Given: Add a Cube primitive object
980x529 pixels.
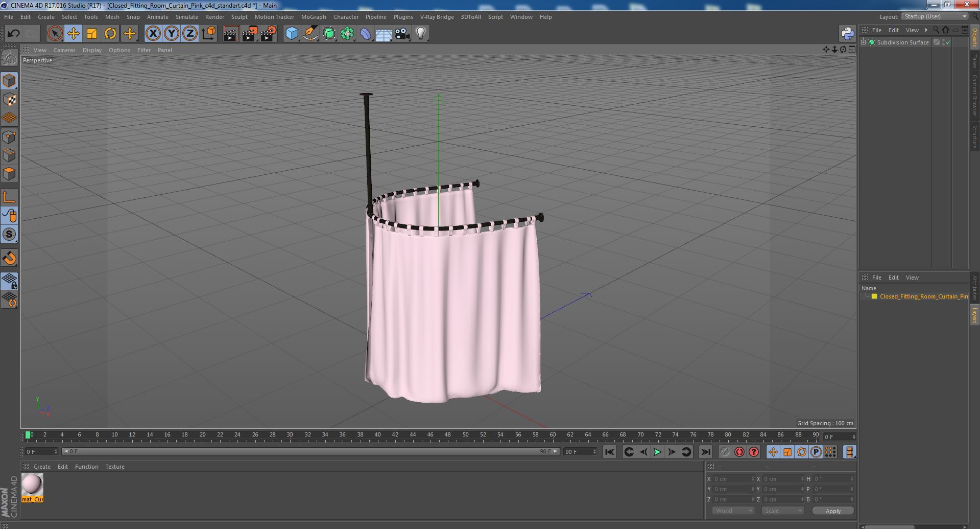Looking at the screenshot, I should pyautogui.click(x=292, y=34).
